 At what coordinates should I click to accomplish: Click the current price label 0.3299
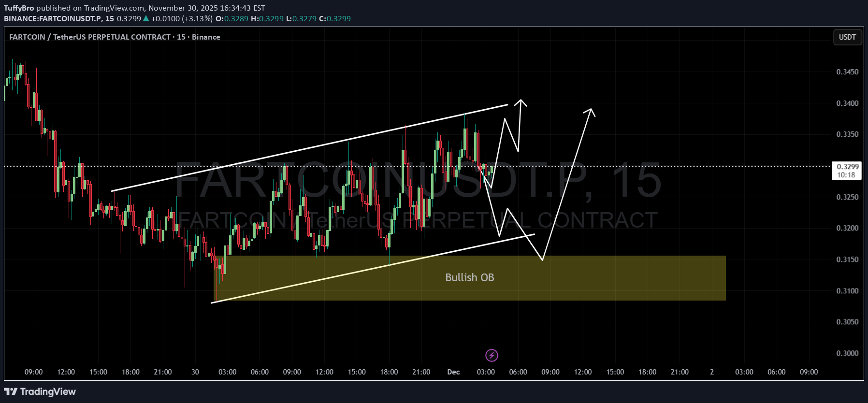point(847,167)
